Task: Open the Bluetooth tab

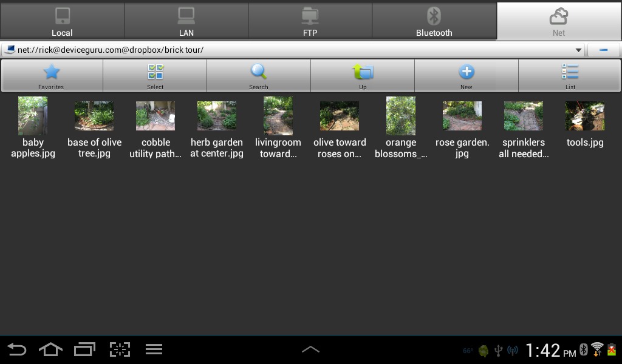Action: tap(434, 21)
